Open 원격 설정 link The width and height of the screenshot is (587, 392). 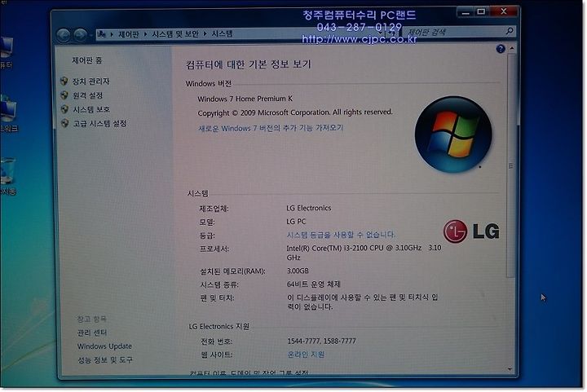point(87,95)
